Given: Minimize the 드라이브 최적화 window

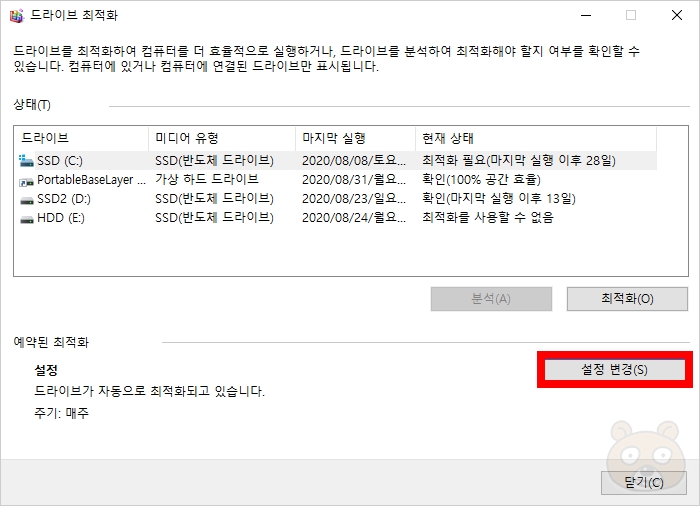Looking at the screenshot, I should (586, 15).
